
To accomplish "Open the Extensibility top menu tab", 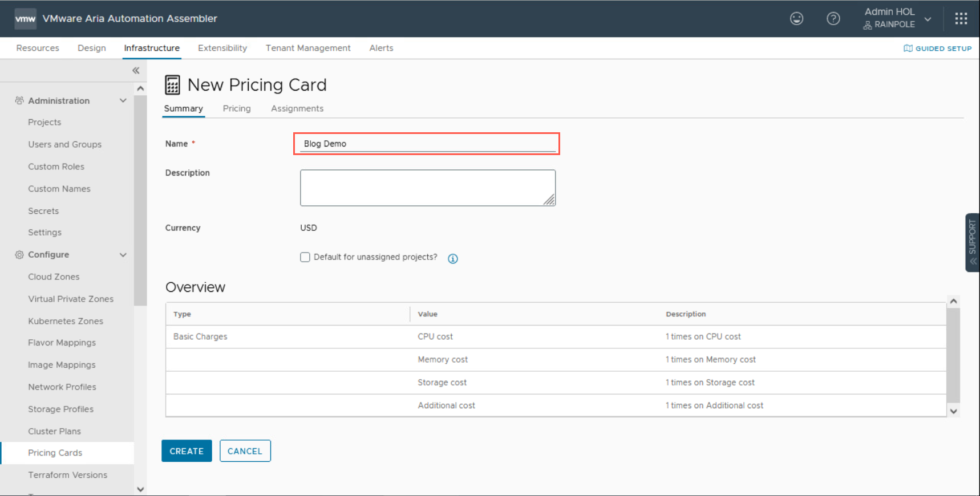I will pos(222,48).
